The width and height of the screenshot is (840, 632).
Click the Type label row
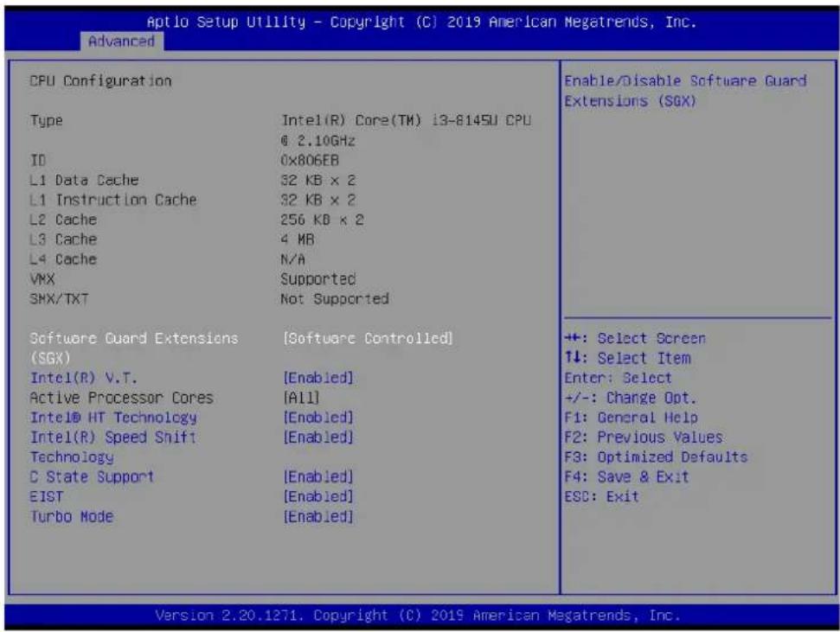coord(46,120)
